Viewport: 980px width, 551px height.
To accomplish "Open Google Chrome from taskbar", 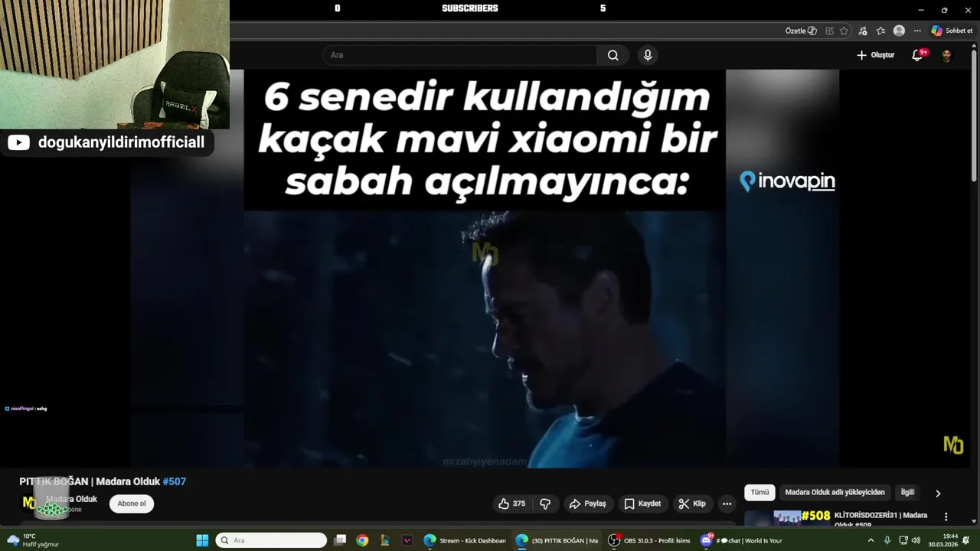I will point(362,540).
